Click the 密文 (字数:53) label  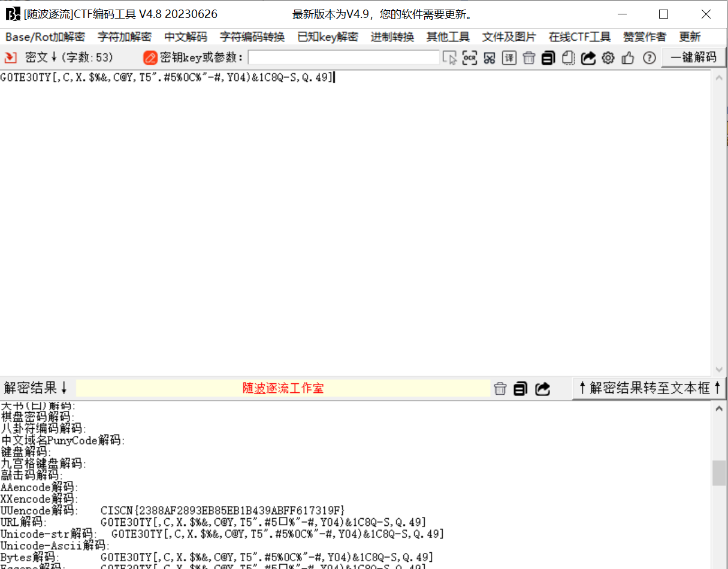coord(69,57)
